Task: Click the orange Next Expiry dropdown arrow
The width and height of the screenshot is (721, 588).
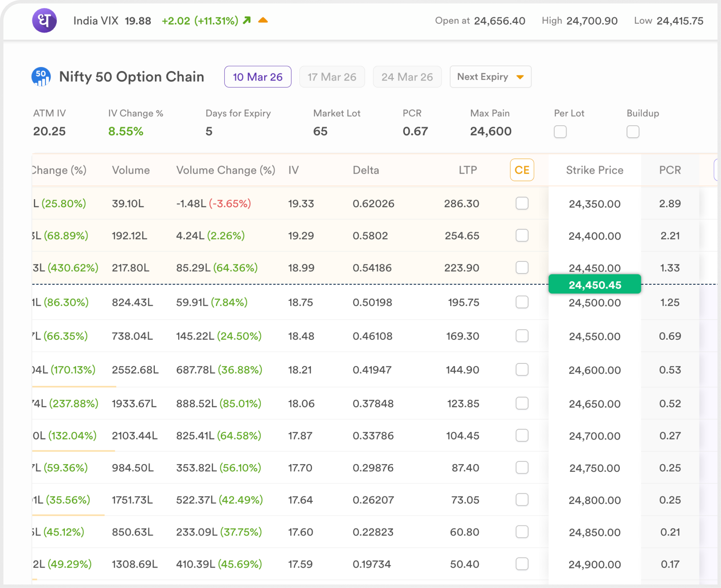Action: coord(520,77)
